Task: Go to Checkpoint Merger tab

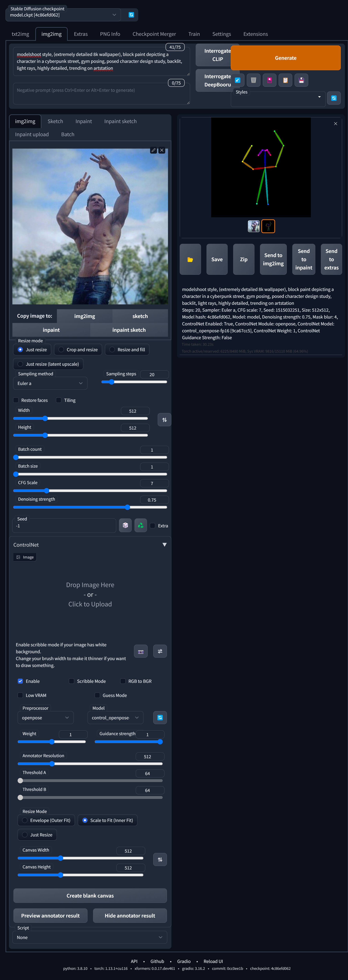Action: (x=154, y=34)
